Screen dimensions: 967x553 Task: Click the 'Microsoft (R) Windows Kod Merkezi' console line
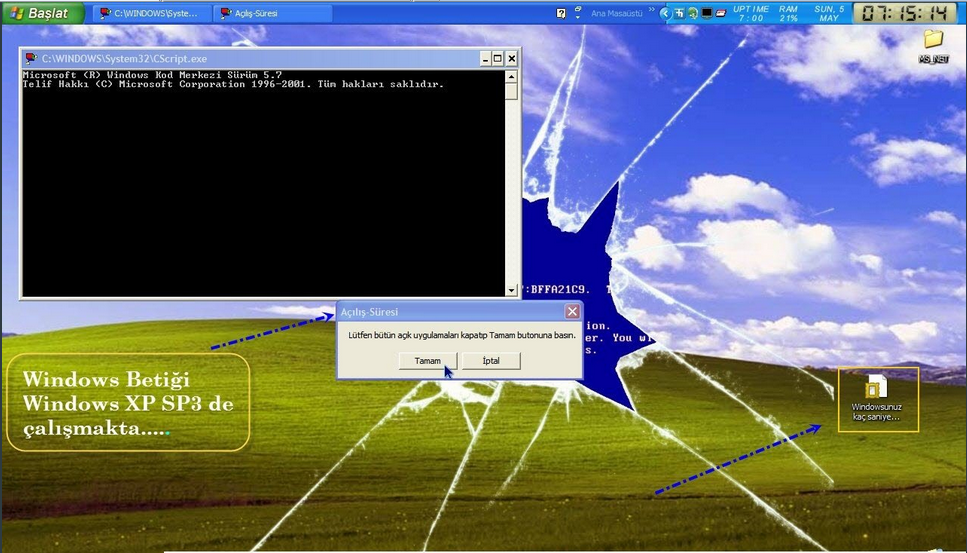(x=152, y=75)
